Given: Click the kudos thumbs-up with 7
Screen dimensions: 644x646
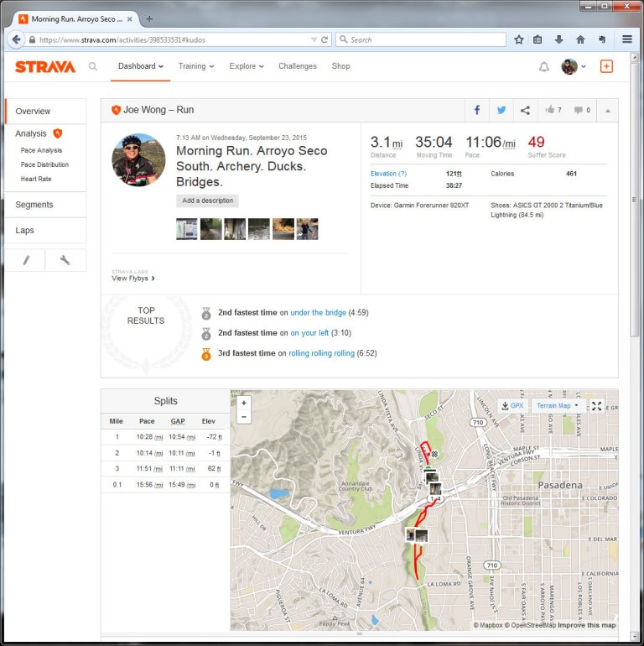Looking at the screenshot, I should (553, 110).
